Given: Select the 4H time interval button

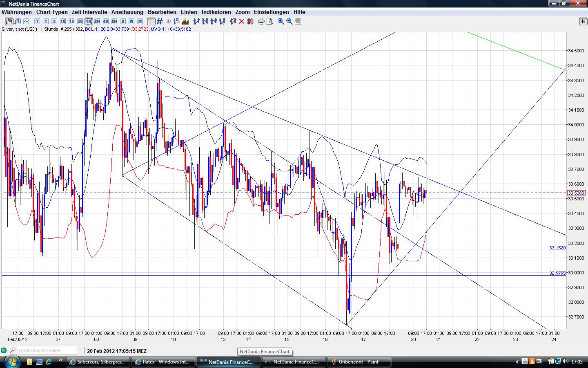Looking at the screenshot, I should (106, 21).
